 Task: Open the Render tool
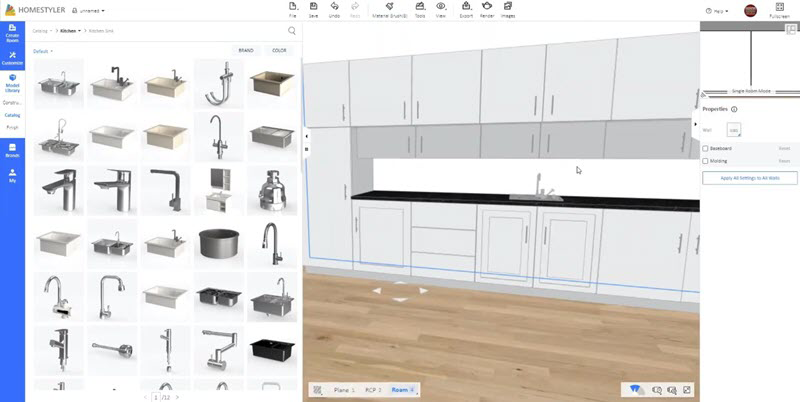(x=487, y=8)
